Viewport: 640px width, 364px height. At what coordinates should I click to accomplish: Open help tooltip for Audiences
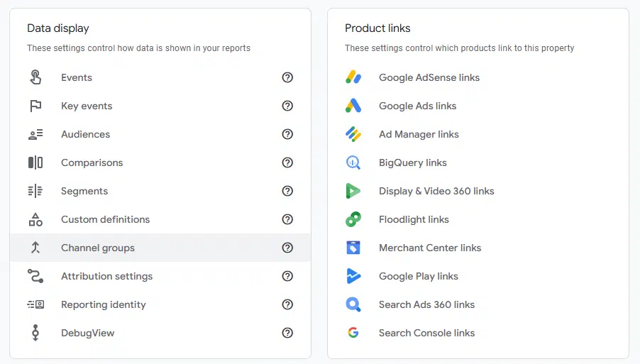pos(287,134)
